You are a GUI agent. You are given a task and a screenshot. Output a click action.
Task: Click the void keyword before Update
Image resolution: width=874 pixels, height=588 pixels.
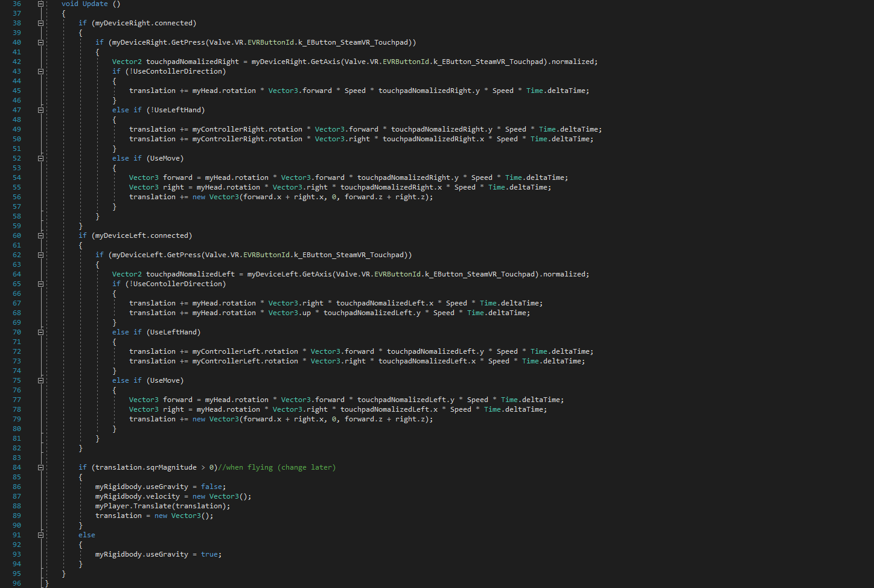(x=70, y=4)
